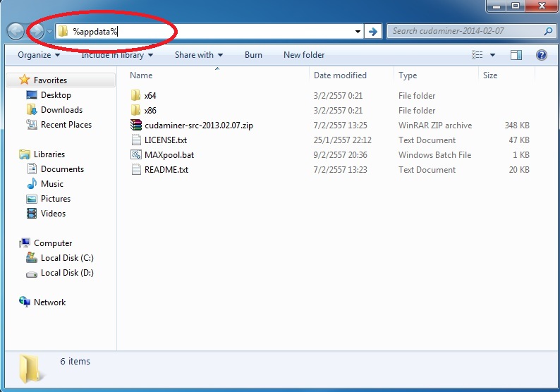The height and width of the screenshot is (392, 560).
Task: Click the Change your view icon
Action: [477, 55]
